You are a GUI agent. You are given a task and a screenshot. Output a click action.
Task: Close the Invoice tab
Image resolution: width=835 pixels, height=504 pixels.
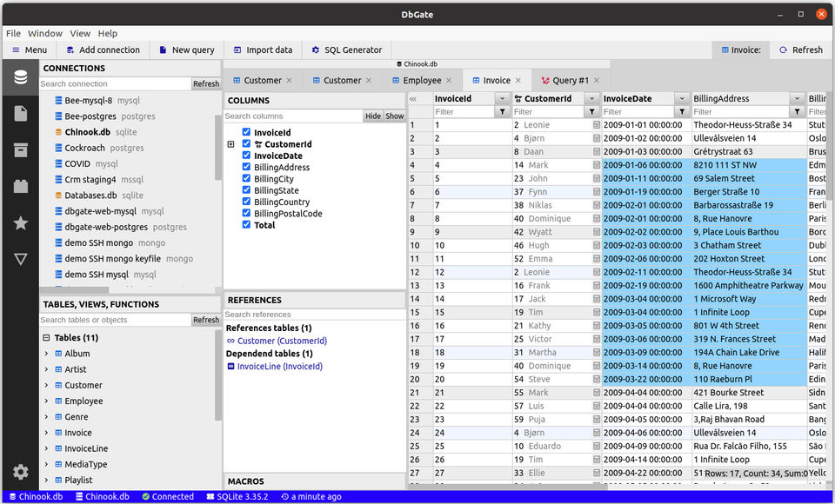coord(518,81)
